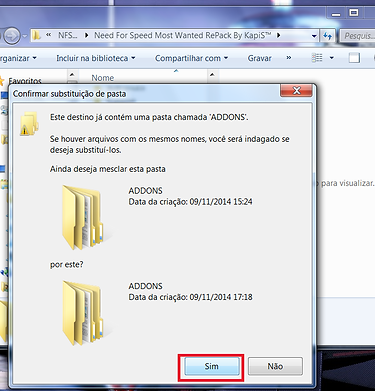Image resolution: width=375 pixels, height=391 pixels.
Task: Click navigation pane scroll up arrow
Action: (72, 74)
